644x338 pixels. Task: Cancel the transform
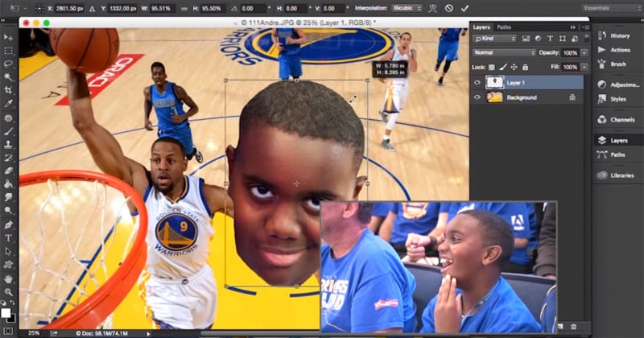(x=449, y=8)
